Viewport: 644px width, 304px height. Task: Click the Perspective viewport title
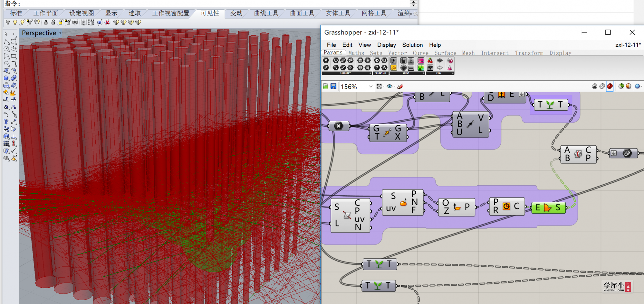39,33
